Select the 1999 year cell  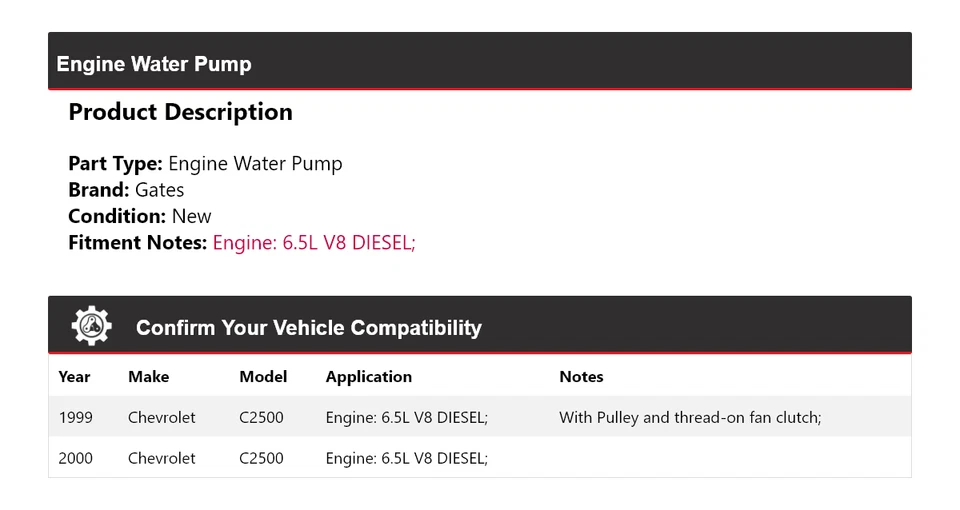76,417
